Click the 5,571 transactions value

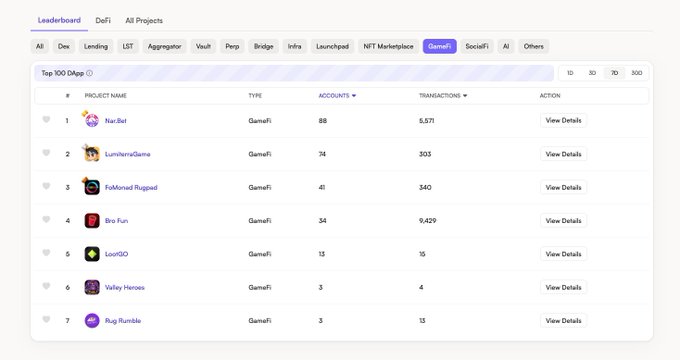tap(426, 121)
